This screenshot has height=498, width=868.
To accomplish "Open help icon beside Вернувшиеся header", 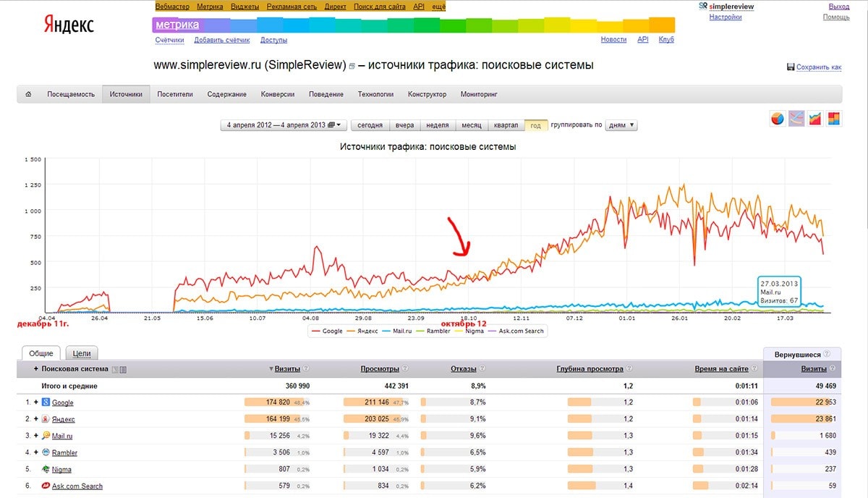I will [827, 354].
